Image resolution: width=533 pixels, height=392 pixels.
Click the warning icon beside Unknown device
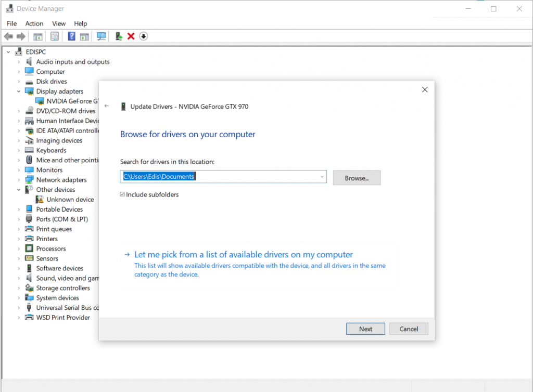click(x=40, y=200)
